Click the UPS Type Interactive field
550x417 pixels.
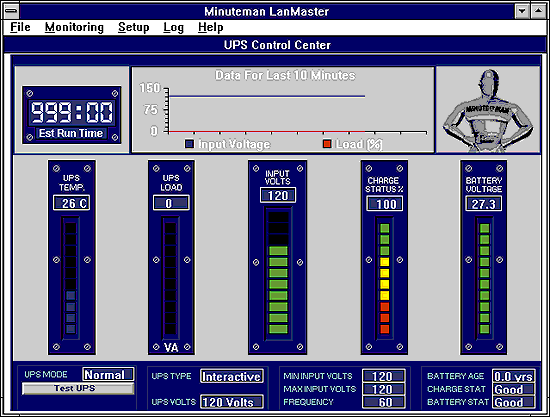pyautogui.click(x=232, y=376)
